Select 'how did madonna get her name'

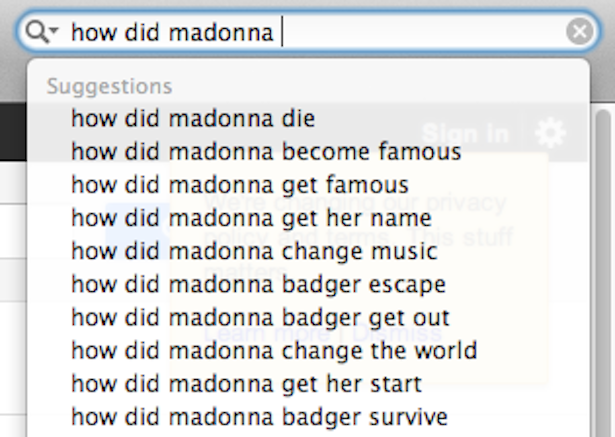(x=308, y=218)
